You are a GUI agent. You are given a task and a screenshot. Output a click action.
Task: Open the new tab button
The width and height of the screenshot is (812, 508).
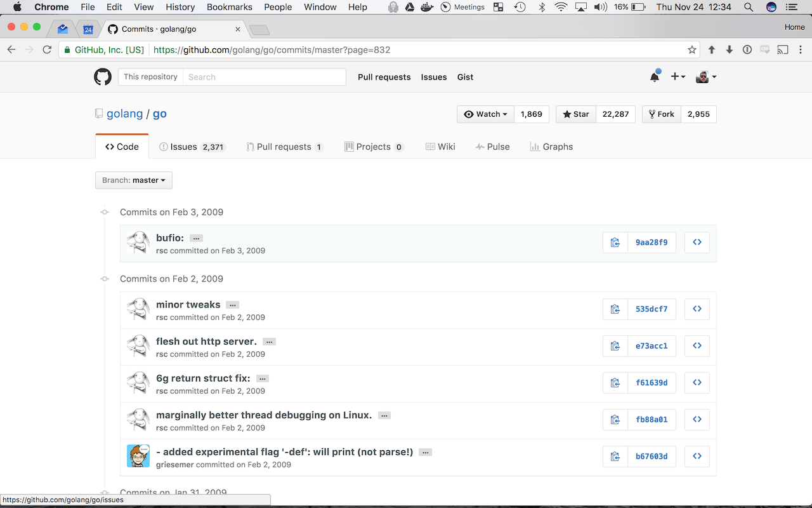click(259, 30)
